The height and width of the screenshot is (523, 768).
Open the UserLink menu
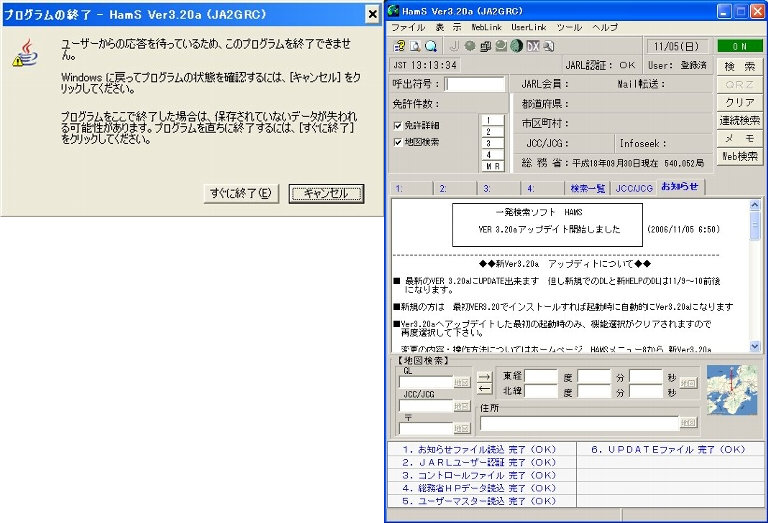[x=528, y=27]
